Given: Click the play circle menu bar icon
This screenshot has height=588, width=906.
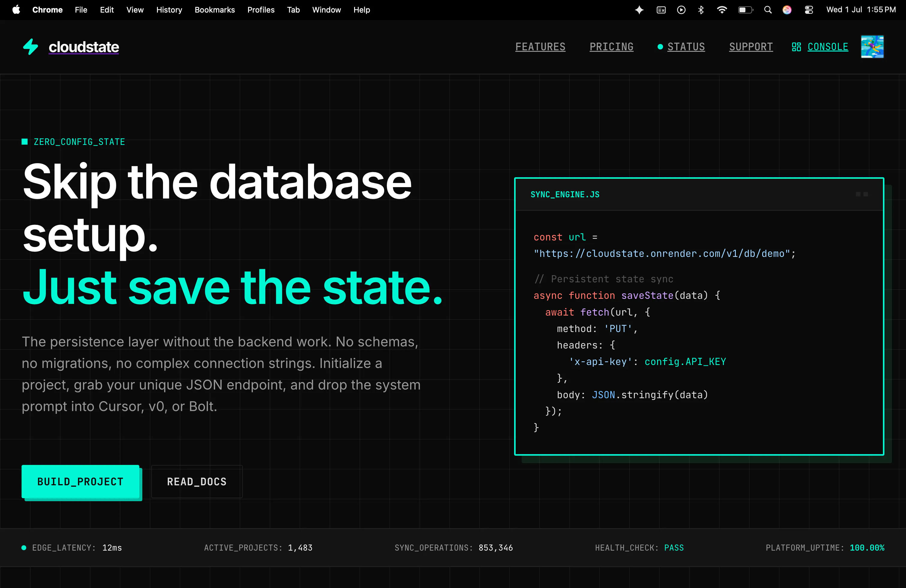Looking at the screenshot, I should click(x=681, y=10).
